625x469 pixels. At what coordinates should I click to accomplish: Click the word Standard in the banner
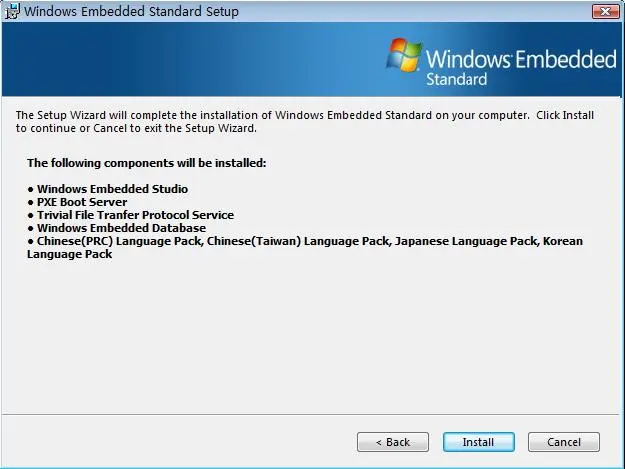456,79
